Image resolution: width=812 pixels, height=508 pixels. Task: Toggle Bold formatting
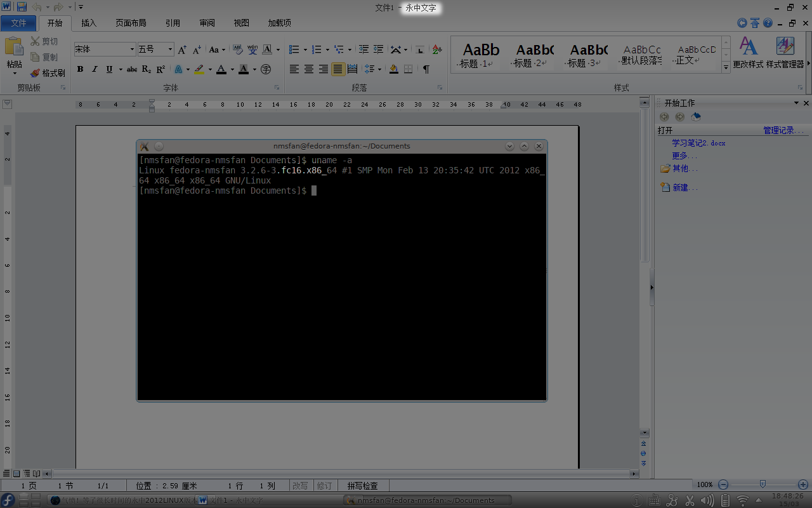pyautogui.click(x=80, y=69)
